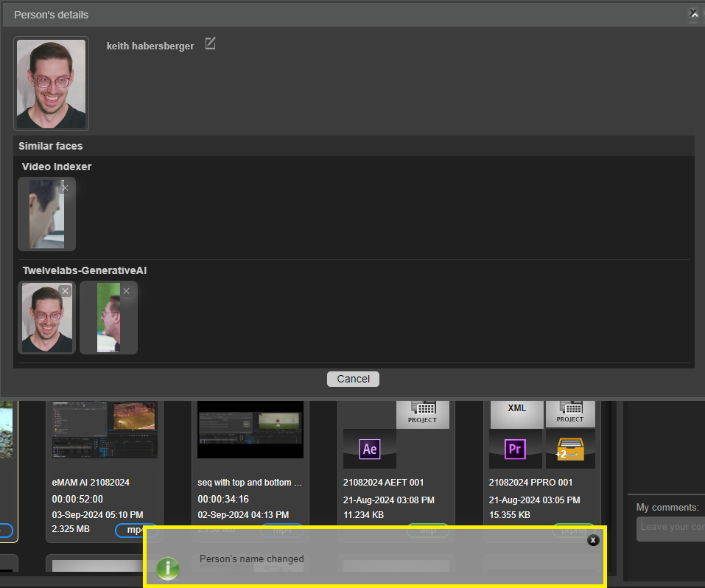The image size is (705, 588).
Task: Remove the Video Indexer similar face
Action: [x=65, y=188]
